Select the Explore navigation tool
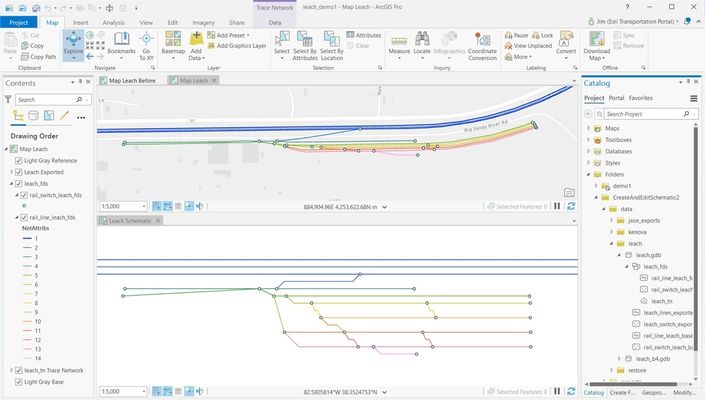 pos(73,45)
